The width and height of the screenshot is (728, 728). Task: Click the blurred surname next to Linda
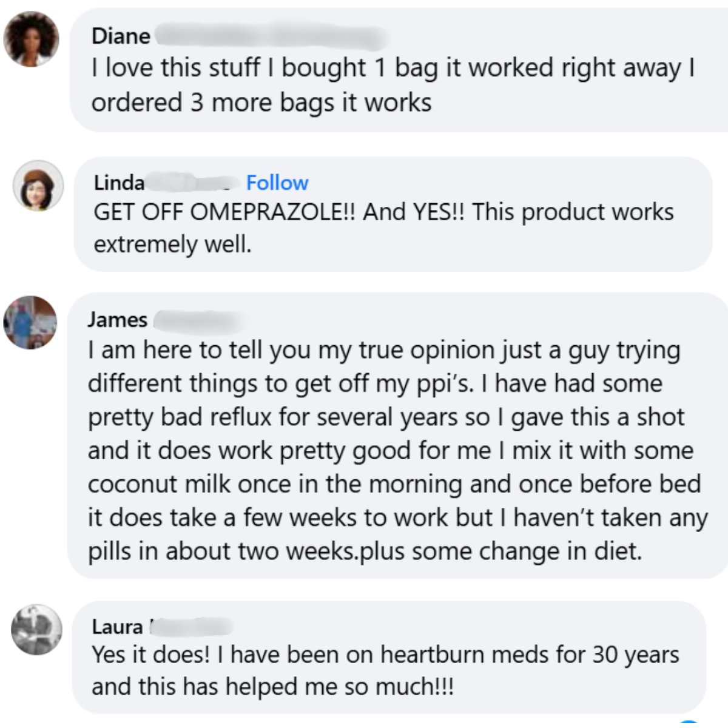coord(190,183)
